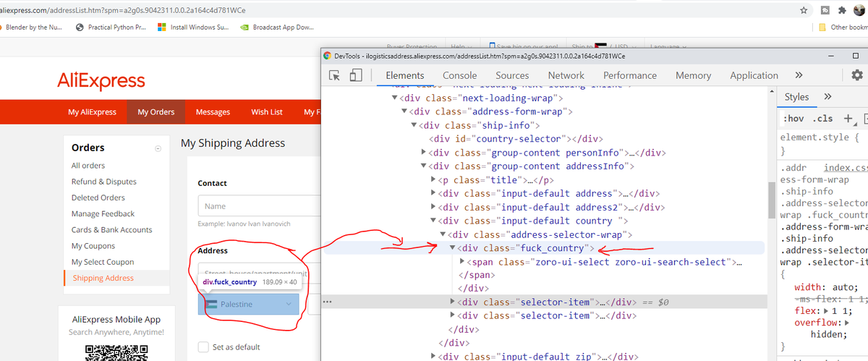Open Practical Python Pr... bookmark
Screen dimensions: 868x361
[111, 27]
